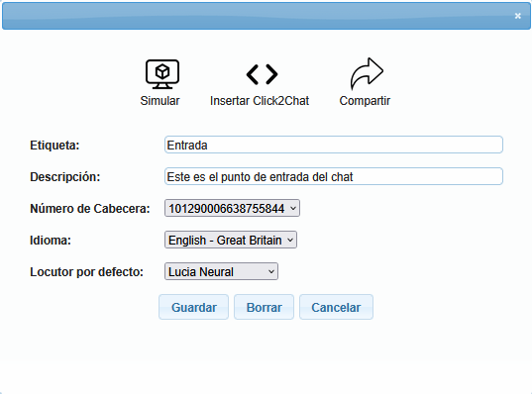The image size is (532, 394).
Task: Click the Compartir label
Action: (365, 101)
